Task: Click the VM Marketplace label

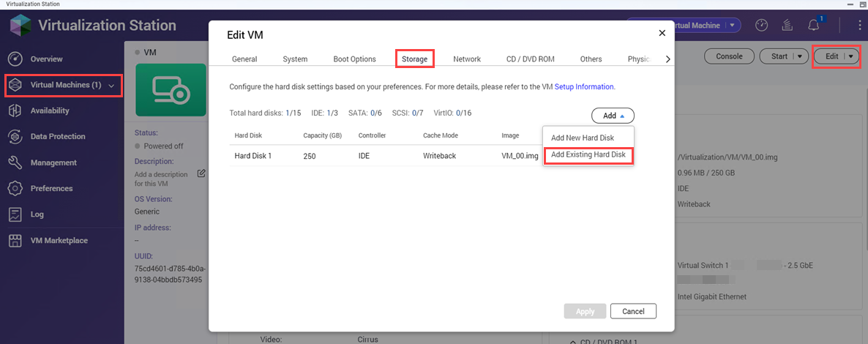Action: (59, 240)
